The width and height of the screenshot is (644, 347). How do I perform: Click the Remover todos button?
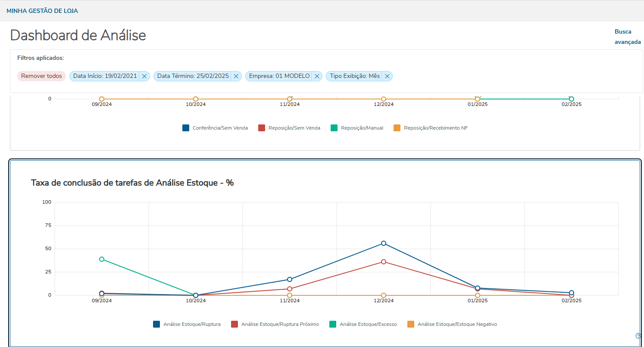click(x=41, y=76)
